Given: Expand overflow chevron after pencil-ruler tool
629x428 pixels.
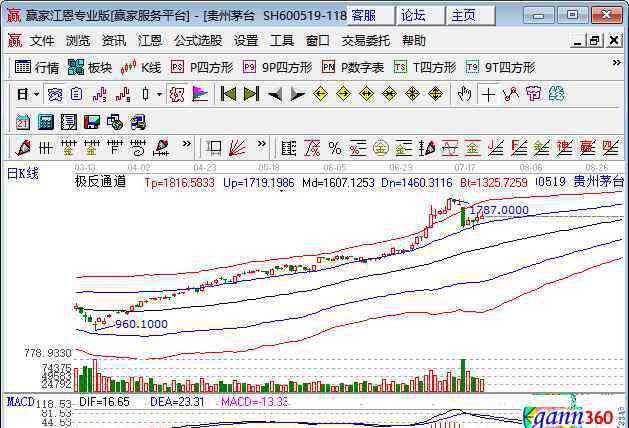Looking at the screenshot, I should click(x=187, y=144).
